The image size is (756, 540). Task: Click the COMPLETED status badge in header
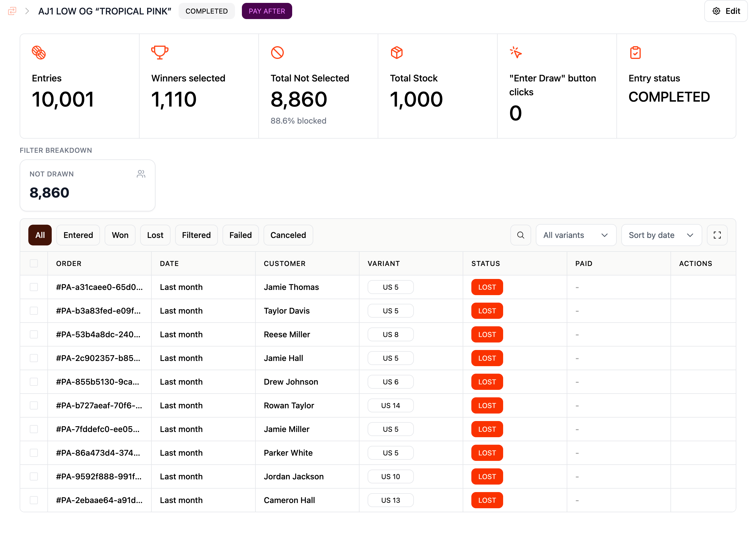[207, 11]
